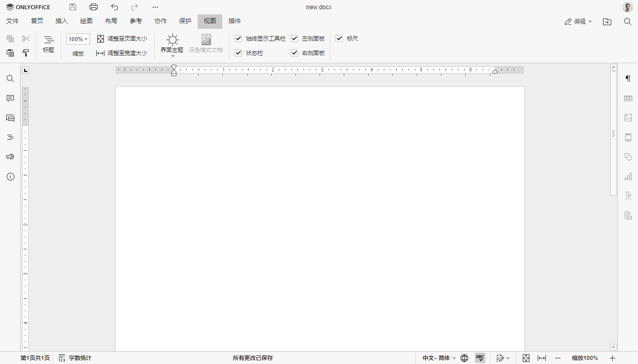Click the 深色模式文档 dark document icon
638x364 pixels.
pos(206,44)
